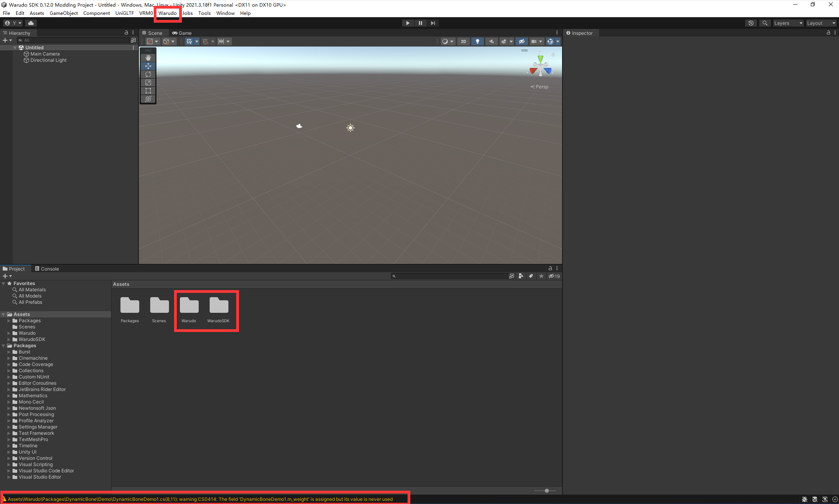This screenshot has height=504, width=839.
Task: Click the Step frame button
Action: [433, 23]
